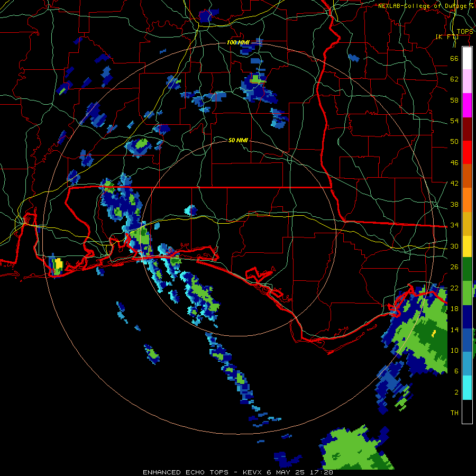Screen dimensions: 476x476
Task: Click the 34 legend value
Action: click(x=454, y=225)
